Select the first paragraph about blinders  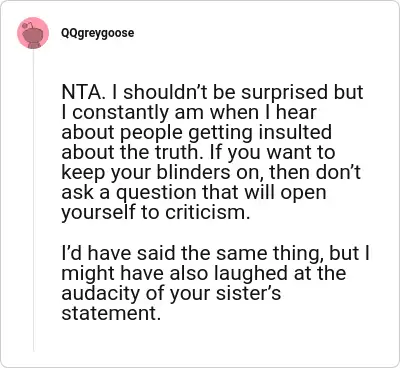(212, 152)
